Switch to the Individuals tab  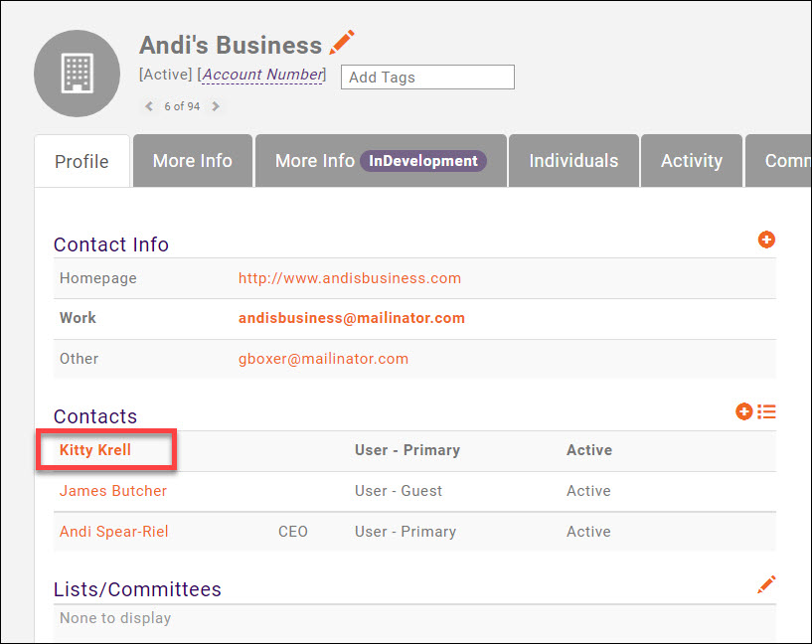pyautogui.click(x=572, y=160)
